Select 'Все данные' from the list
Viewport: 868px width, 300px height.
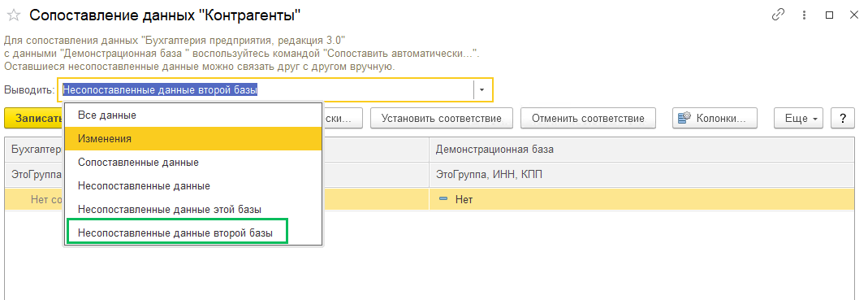point(193,115)
